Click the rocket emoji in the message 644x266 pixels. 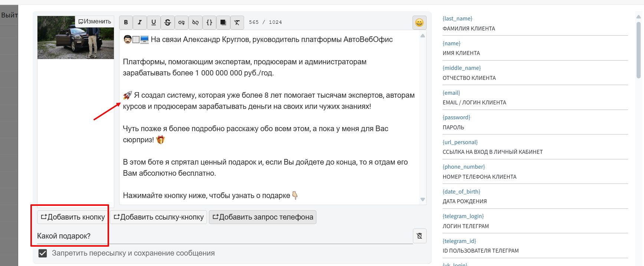tap(127, 95)
